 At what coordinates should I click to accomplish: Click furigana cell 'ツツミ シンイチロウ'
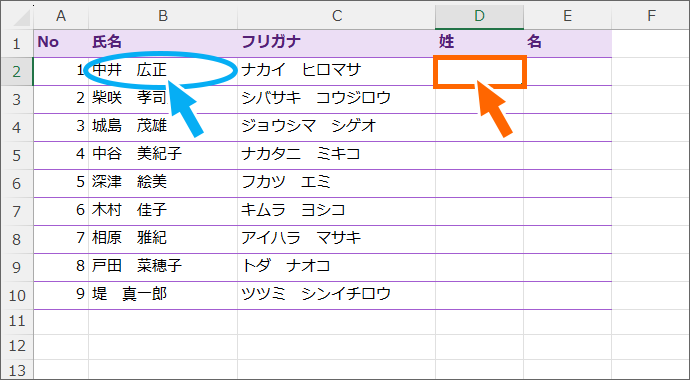(x=337, y=296)
